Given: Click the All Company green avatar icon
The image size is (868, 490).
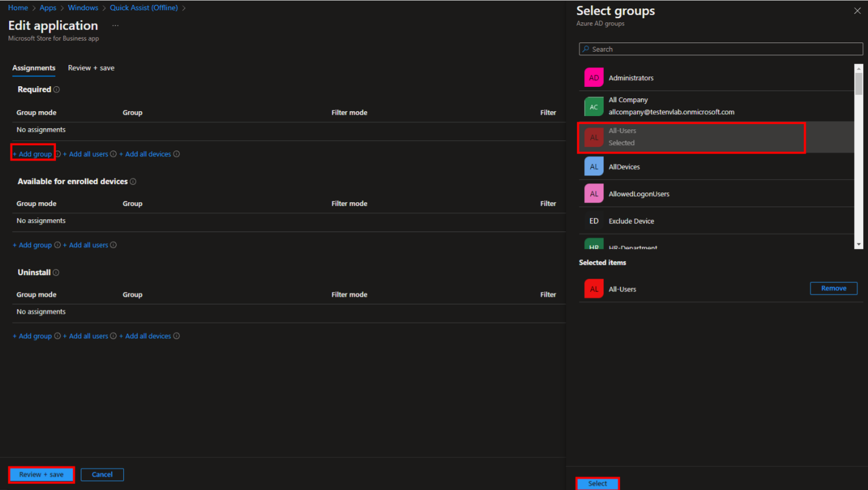Looking at the screenshot, I should (x=594, y=106).
